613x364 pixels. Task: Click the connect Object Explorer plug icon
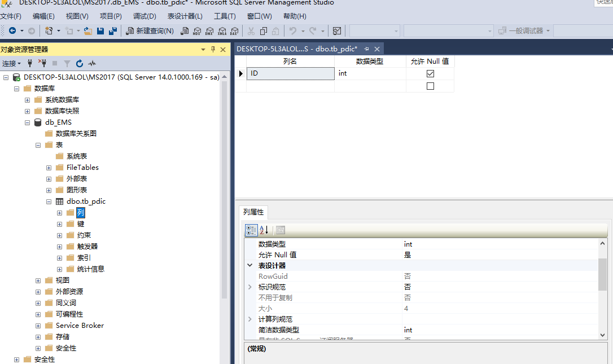tap(30, 63)
